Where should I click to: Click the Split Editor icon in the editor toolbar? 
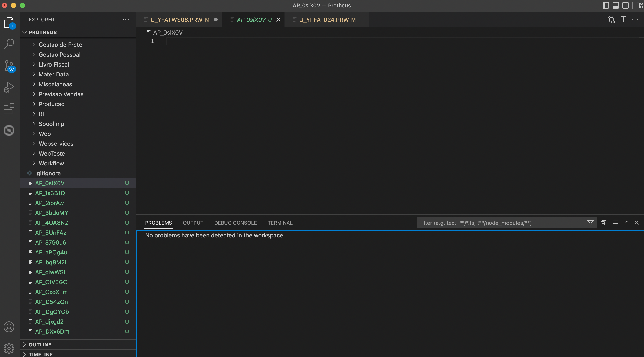click(624, 20)
